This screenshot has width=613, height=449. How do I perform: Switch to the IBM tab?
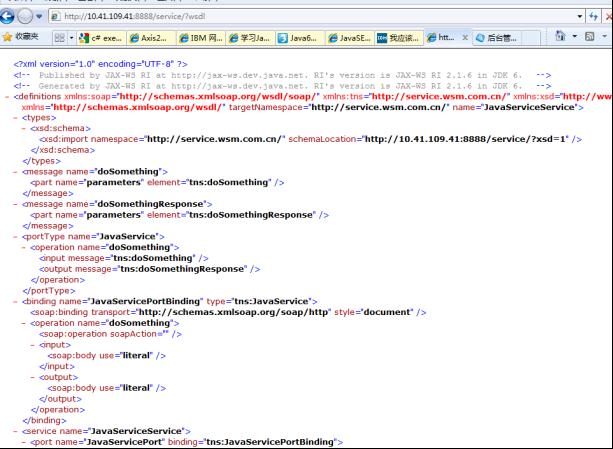pyautogui.click(x=199, y=37)
